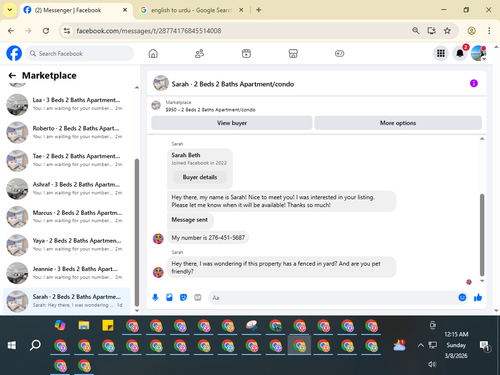500x375 pixels.
Task: Select Sarah 2 Beds 2 Baths conversation
Action: click(67, 301)
